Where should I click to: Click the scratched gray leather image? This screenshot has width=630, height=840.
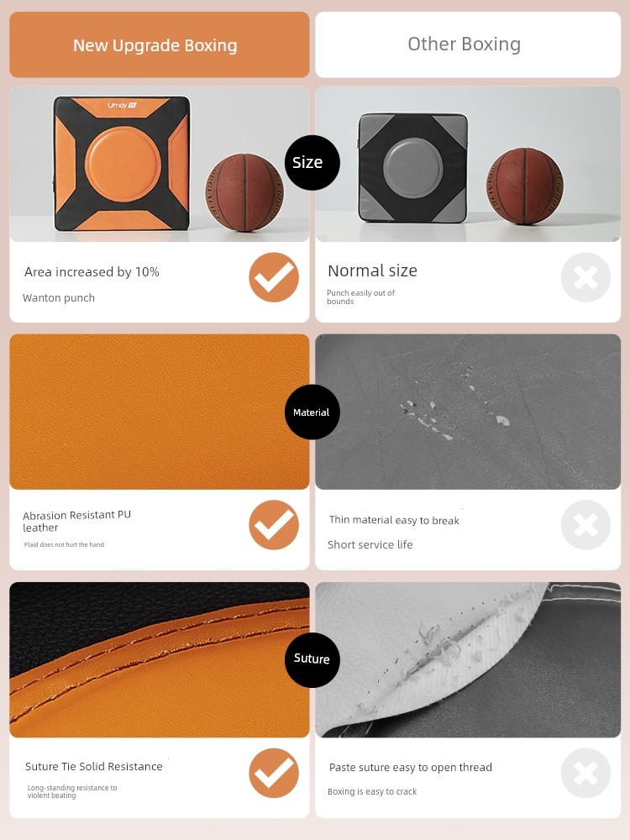point(468,412)
